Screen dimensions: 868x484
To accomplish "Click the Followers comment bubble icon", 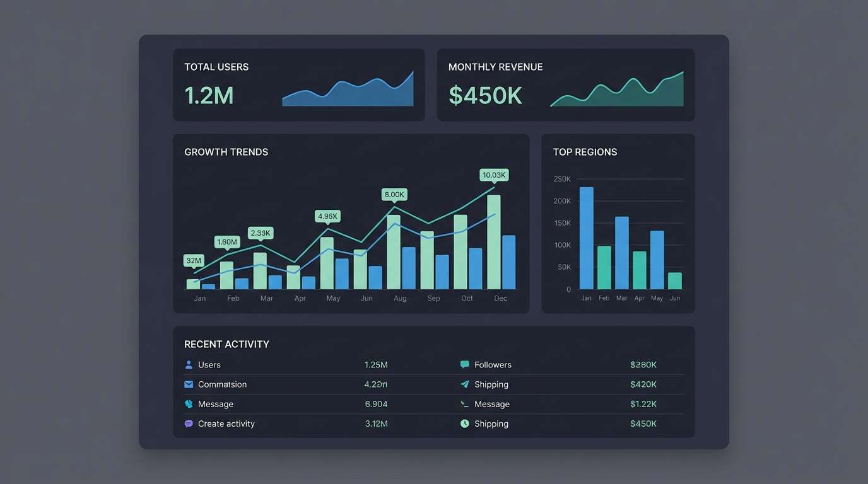I will tap(464, 364).
